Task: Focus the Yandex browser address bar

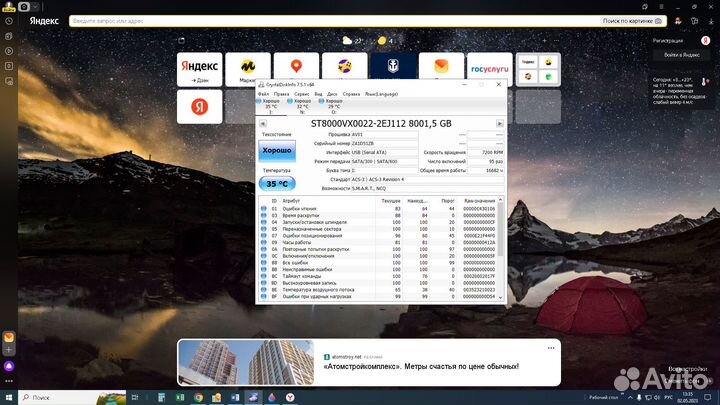Action: point(335,21)
